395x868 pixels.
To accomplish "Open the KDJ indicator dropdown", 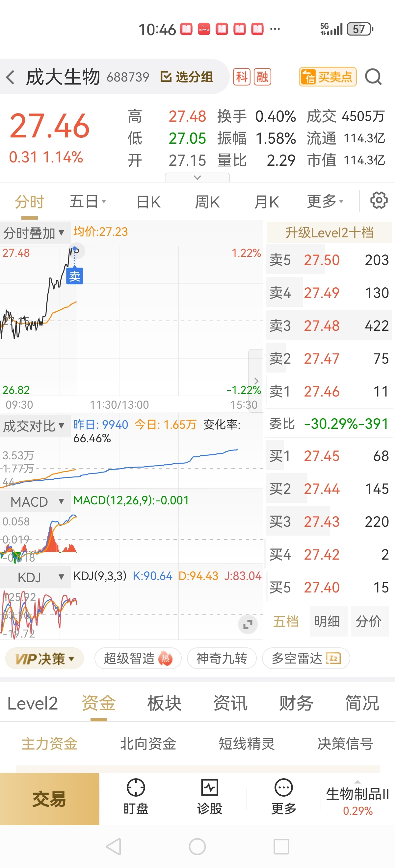I will click(x=35, y=577).
